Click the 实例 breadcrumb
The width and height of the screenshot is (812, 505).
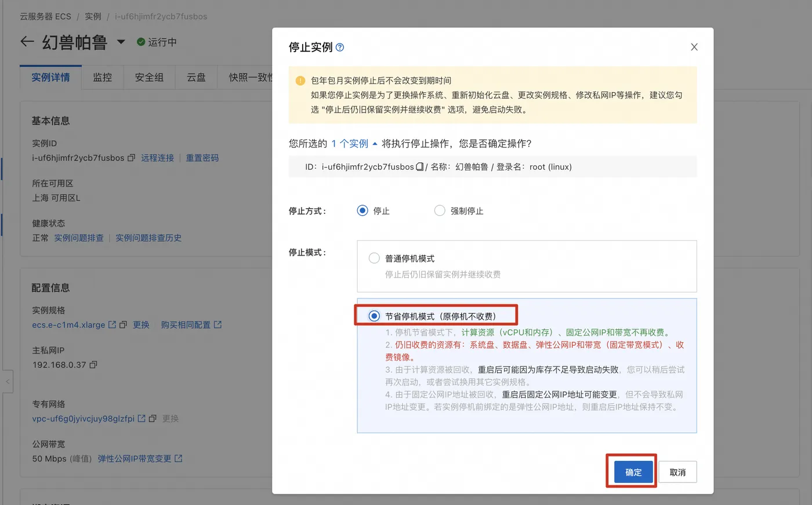[93, 16]
